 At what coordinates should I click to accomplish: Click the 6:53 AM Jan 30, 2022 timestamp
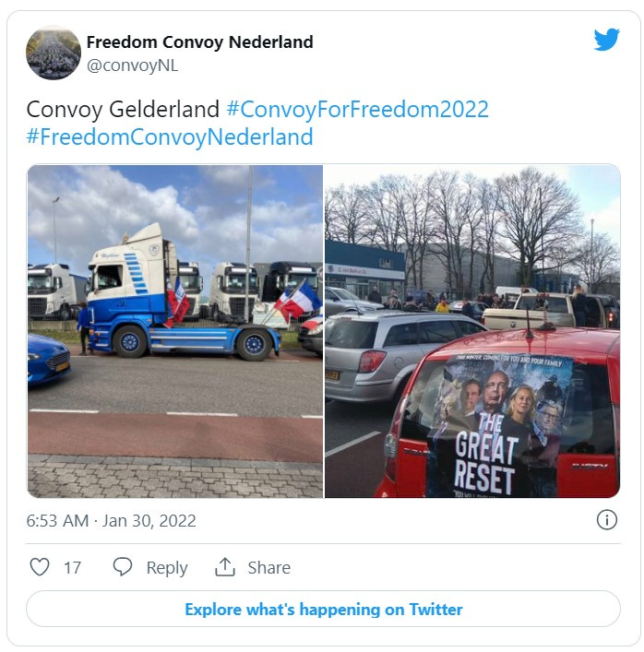[x=111, y=521]
